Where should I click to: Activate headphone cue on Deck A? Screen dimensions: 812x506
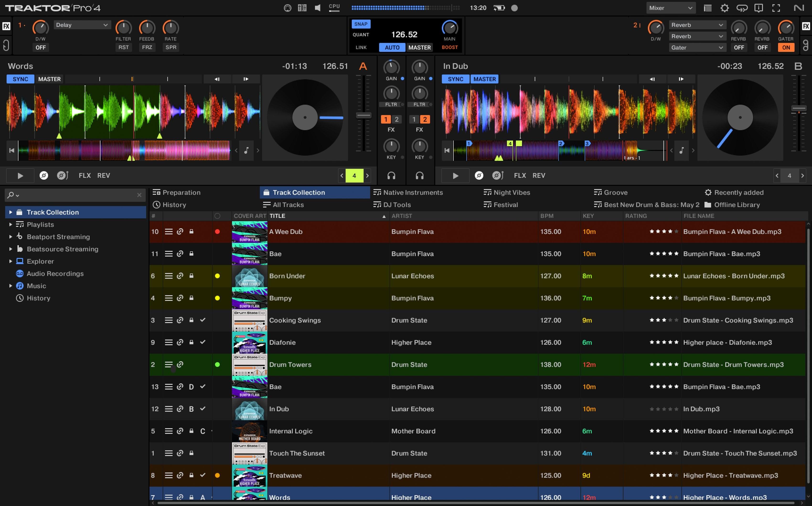pyautogui.click(x=391, y=175)
